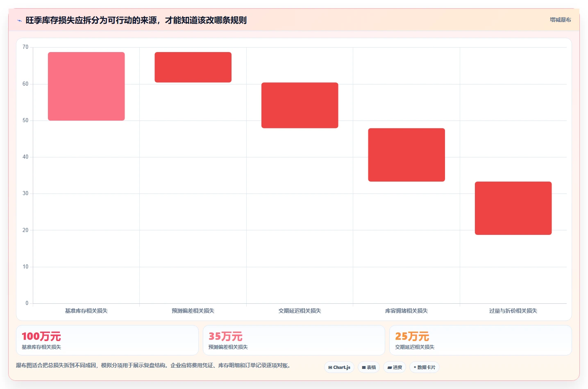The image size is (588, 389).
Task: Click the 交期延迟相关损失 x-axis label
Action: coord(300,311)
